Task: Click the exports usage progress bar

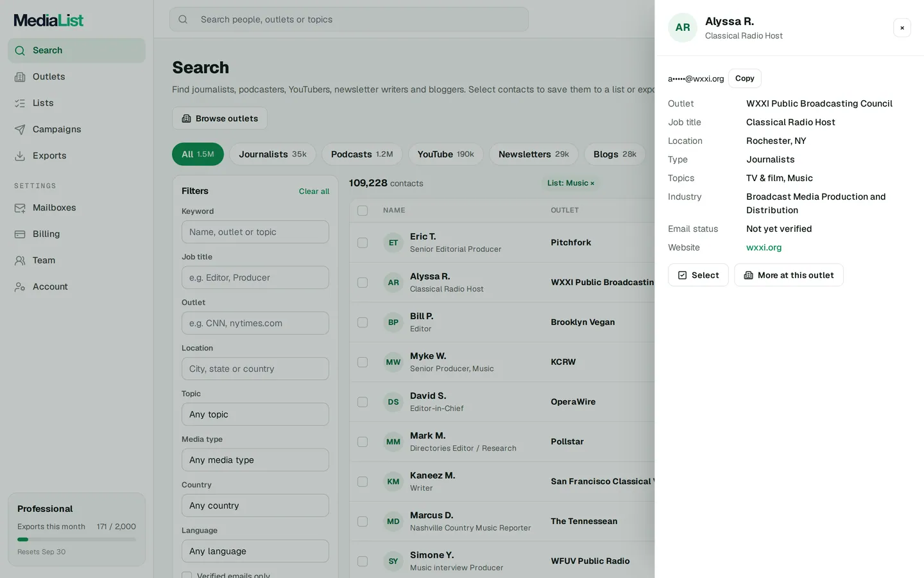Action: [76, 539]
